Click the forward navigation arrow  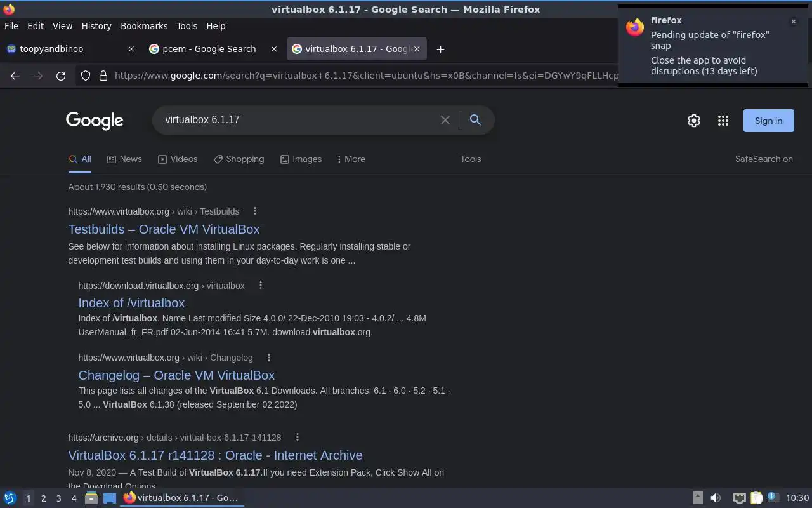pos(38,76)
